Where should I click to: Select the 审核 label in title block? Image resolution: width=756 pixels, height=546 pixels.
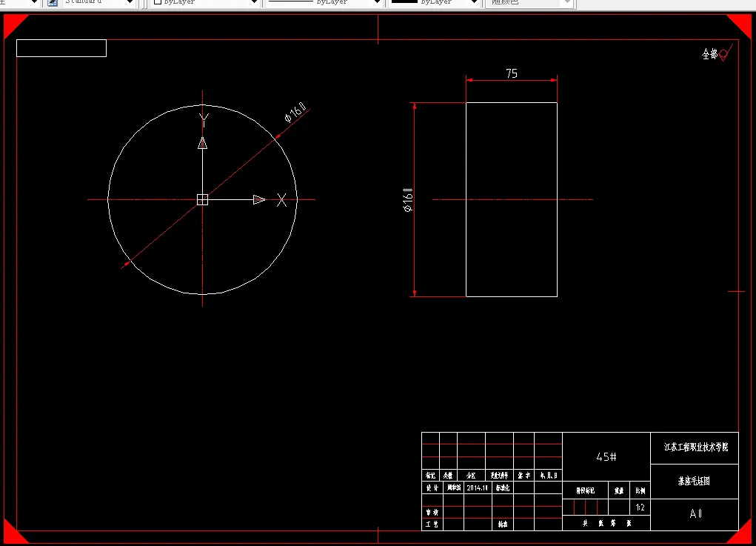pos(432,512)
